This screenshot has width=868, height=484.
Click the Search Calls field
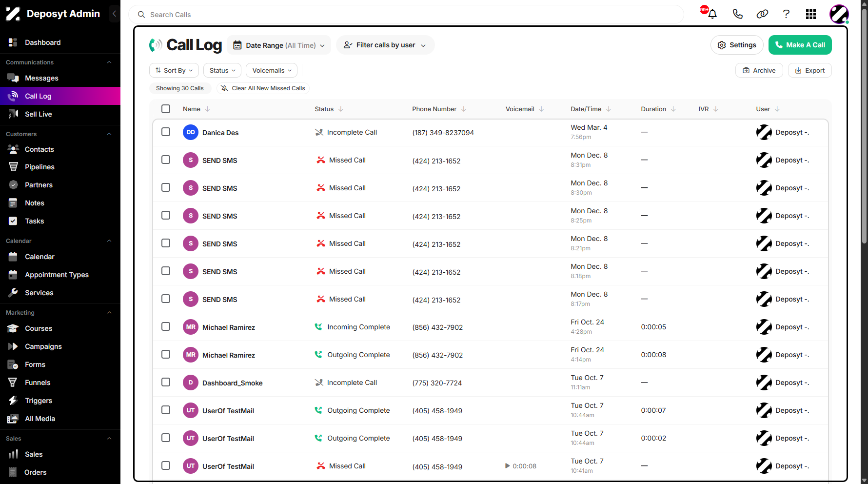tap(406, 15)
